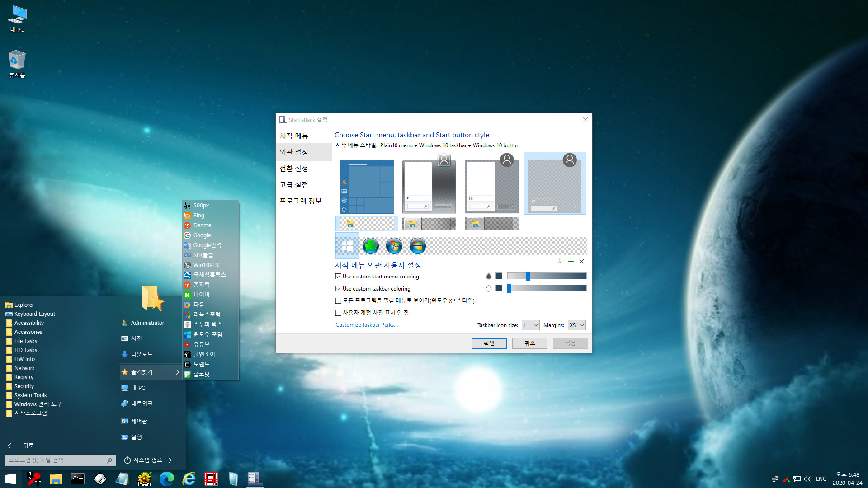This screenshot has width=868, height=488.
Task: Open Microsoft Edge from the taskbar
Action: tap(167, 479)
